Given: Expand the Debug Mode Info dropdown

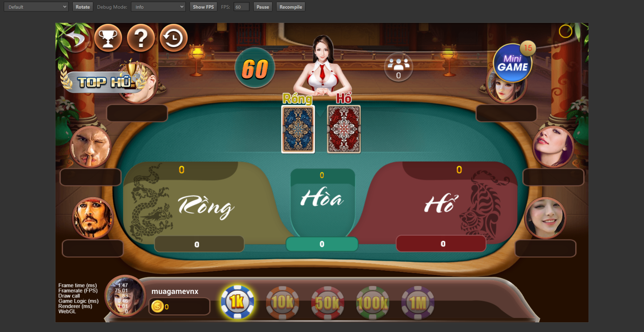Looking at the screenshot, I should pos(158,7).
